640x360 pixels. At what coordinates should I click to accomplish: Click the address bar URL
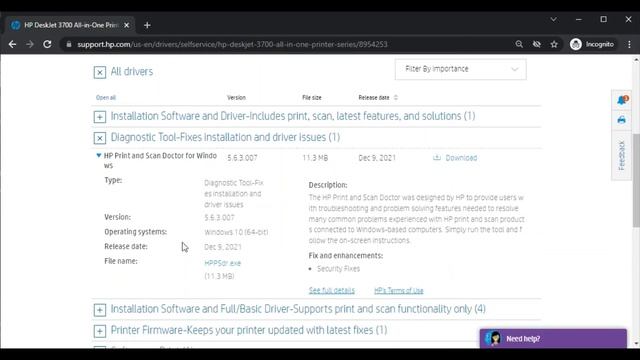pyautogui.click(x=232, y=44)
